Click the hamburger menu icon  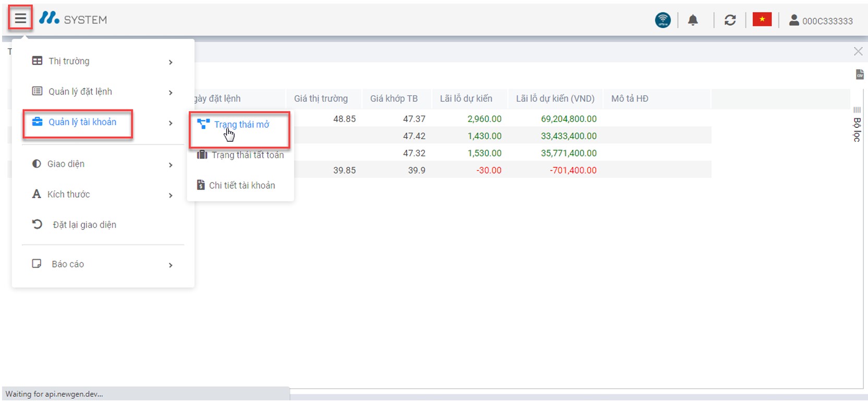20,19
